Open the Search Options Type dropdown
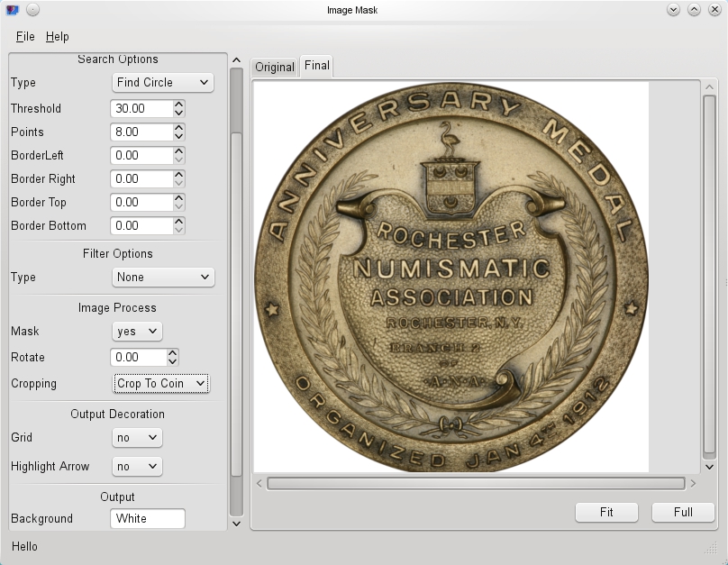Image resolution: width=728 pixels, height=565 pixels. tap(163, 83)
